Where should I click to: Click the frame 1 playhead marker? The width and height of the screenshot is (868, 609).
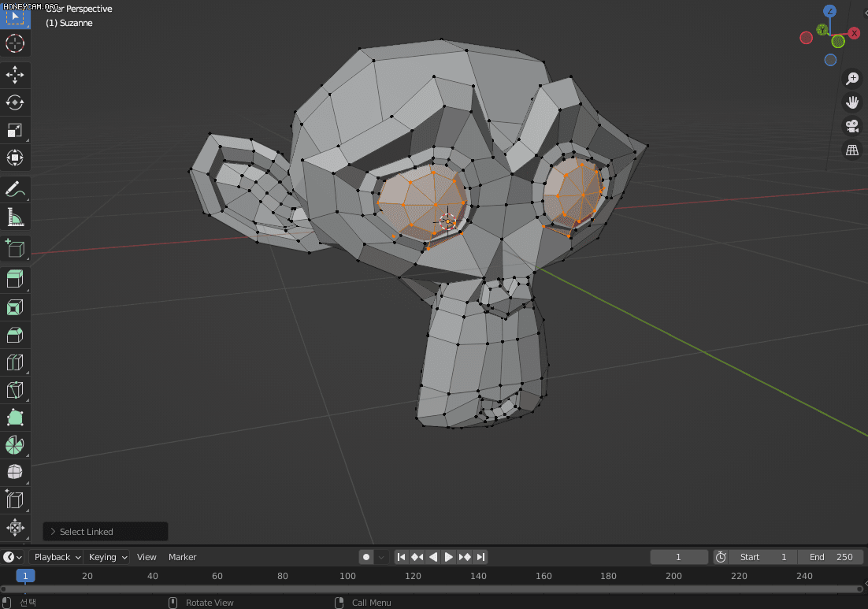pyautogui.click(x=25, y=576)
